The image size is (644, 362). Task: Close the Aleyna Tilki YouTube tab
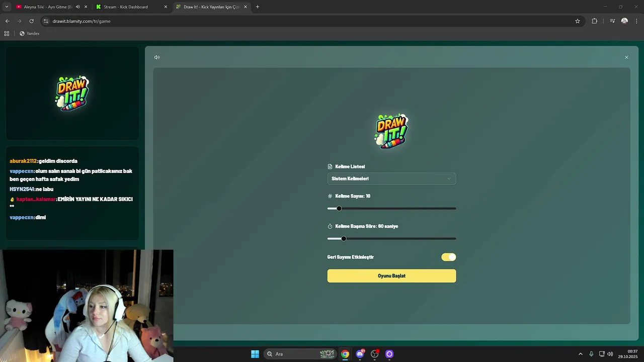pyautogui.click(x=86, y=7)
